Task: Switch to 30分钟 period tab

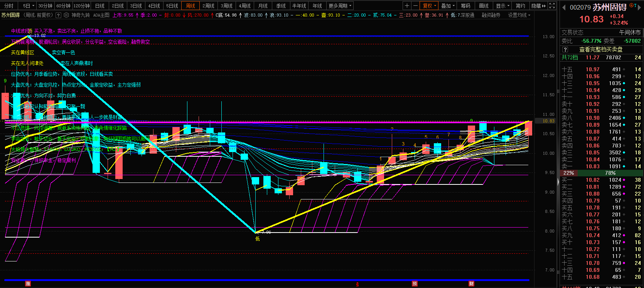Action: tap(46, 6)
